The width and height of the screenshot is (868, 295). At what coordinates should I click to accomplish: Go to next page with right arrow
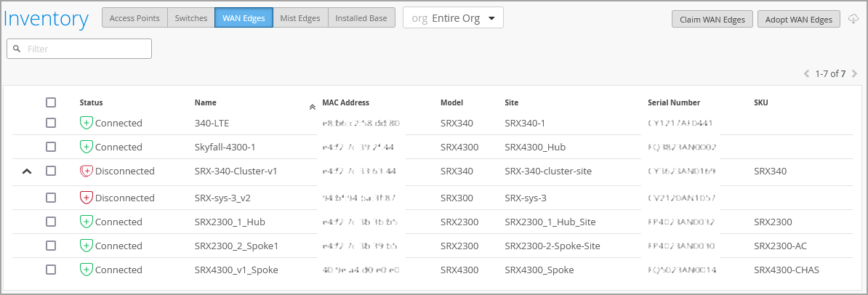[854, 73]
